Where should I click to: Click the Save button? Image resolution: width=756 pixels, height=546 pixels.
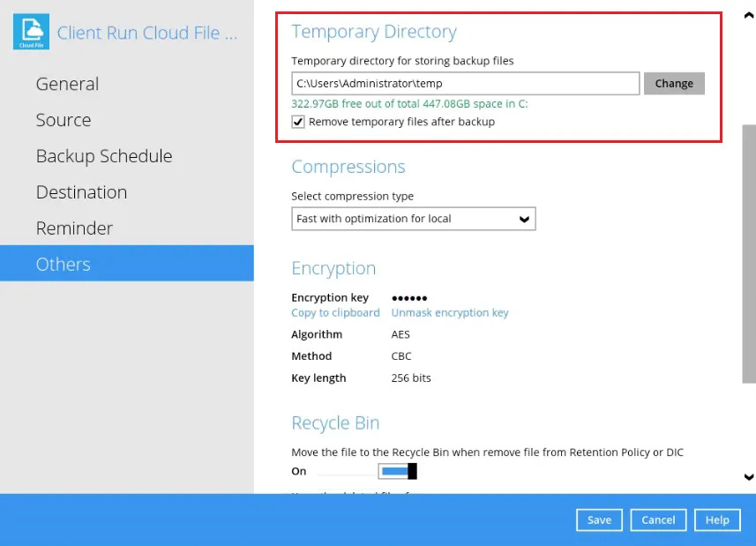599,520
